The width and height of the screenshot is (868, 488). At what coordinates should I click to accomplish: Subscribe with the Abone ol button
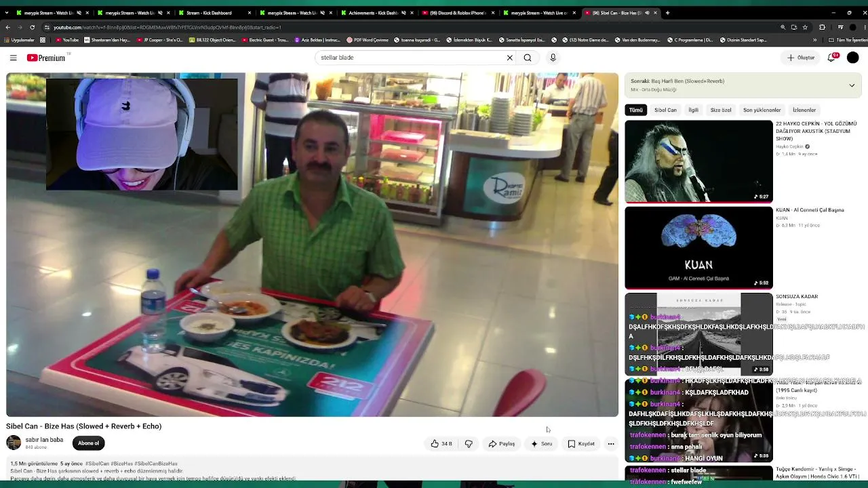click(88, 443)
